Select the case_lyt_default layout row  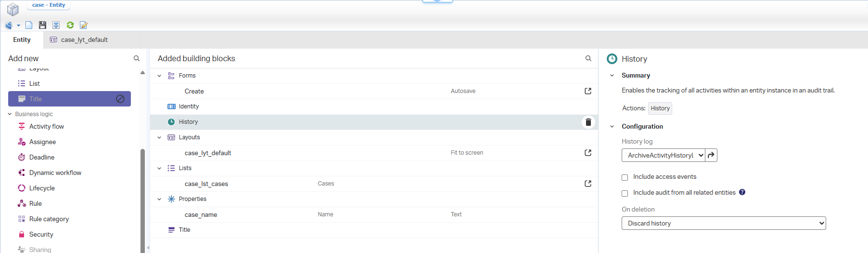[x=374, y=153]
